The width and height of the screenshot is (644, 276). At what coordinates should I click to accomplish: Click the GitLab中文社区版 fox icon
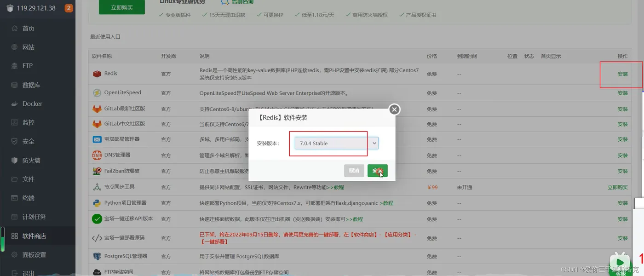click(x=97, y=124)
